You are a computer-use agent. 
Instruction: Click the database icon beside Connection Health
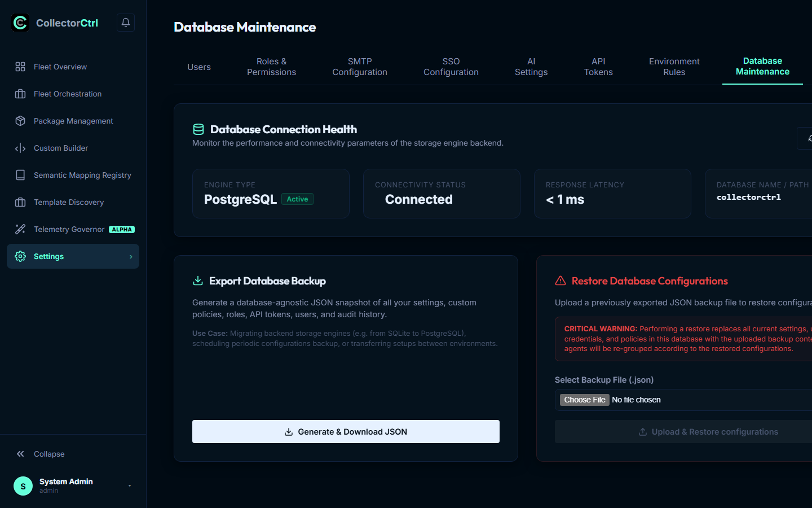click(198, 129)
